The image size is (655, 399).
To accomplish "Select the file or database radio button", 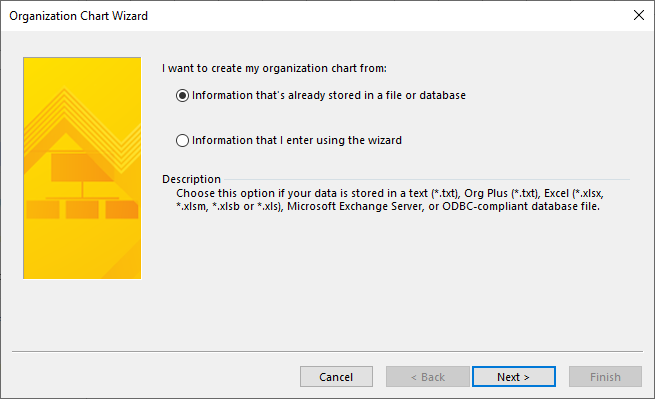I will (x=182, y=96).
